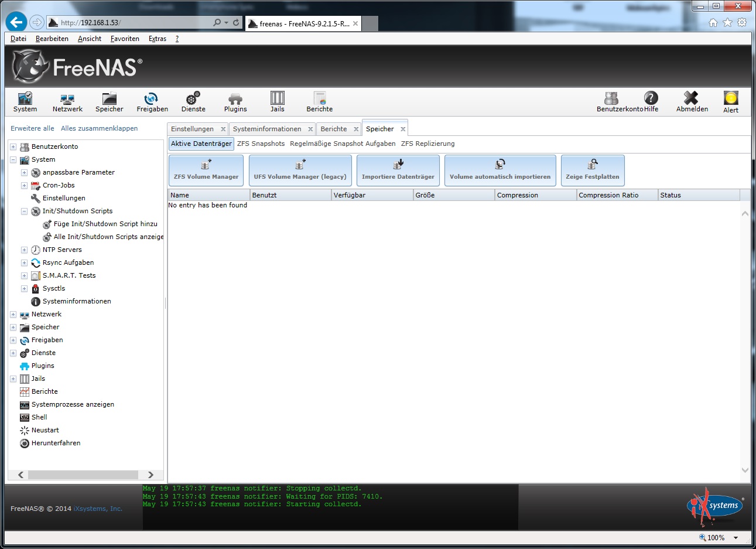This screenshot has height=549, width=756.
Task: Switch to the Berichte tab
Action: [x=334, y=129]
